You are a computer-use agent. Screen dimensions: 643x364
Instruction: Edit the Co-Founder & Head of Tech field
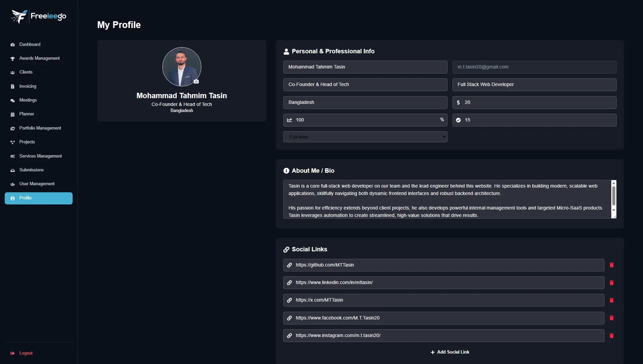click(365, 85)
